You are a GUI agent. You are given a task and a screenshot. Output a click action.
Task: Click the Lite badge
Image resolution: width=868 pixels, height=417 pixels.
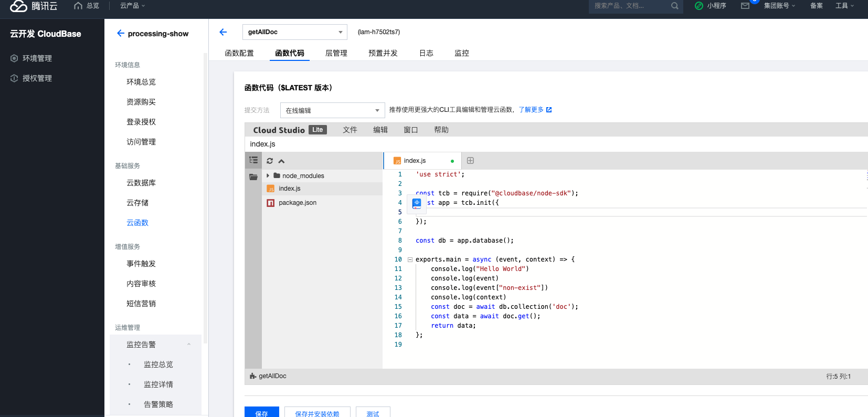click(x=317, y=130)
